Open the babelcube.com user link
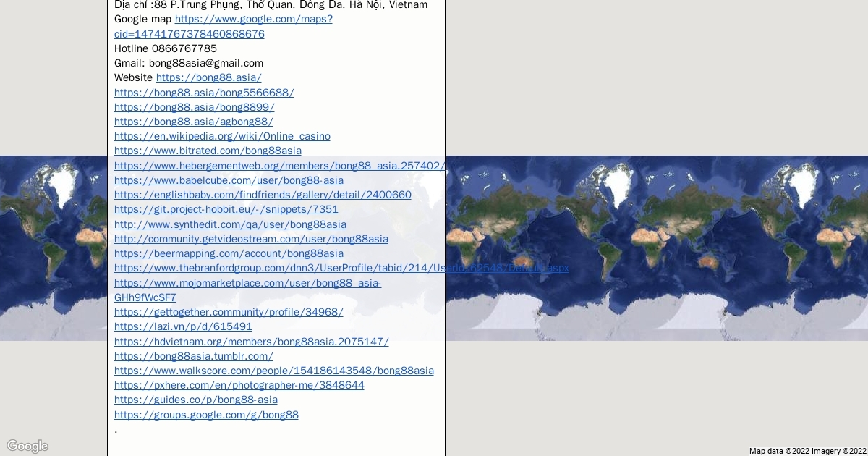868x456 pixels. [229, 180]
